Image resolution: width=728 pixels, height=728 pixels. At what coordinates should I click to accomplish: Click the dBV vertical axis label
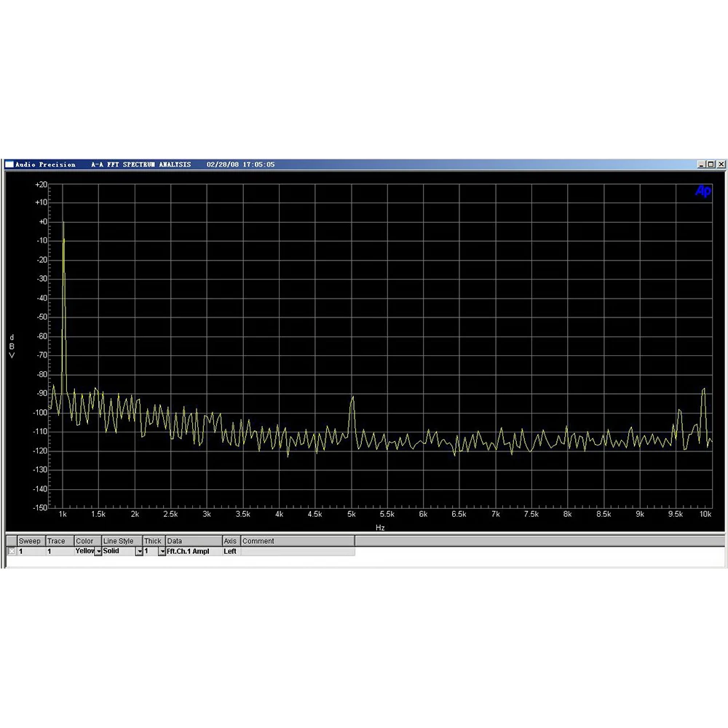click(12, 346)
